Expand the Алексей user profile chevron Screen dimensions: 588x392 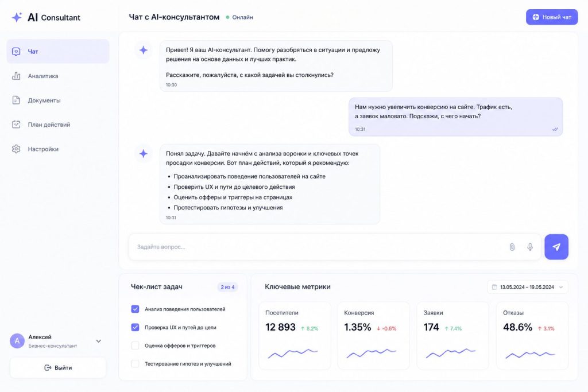coord(99,341)
